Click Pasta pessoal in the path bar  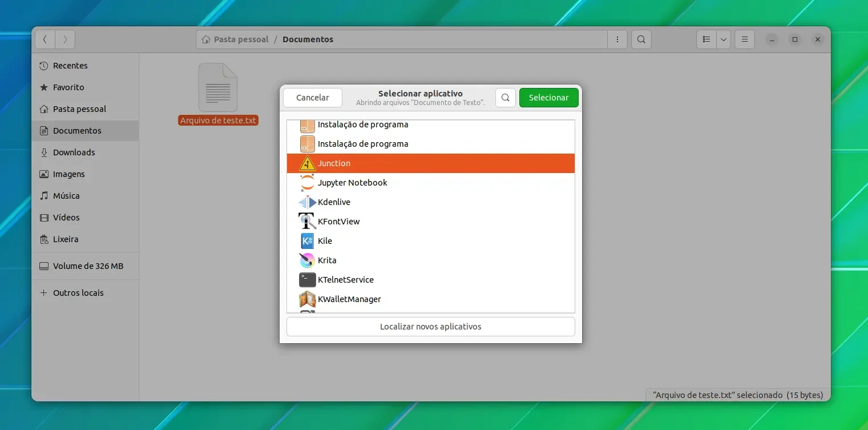tap(241, 39)
